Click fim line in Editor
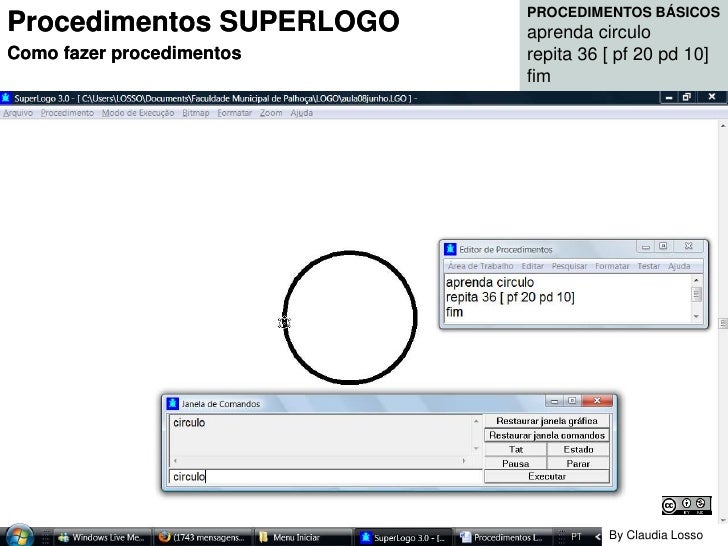This screenshot has height=546, width=728. coord(454,312)
